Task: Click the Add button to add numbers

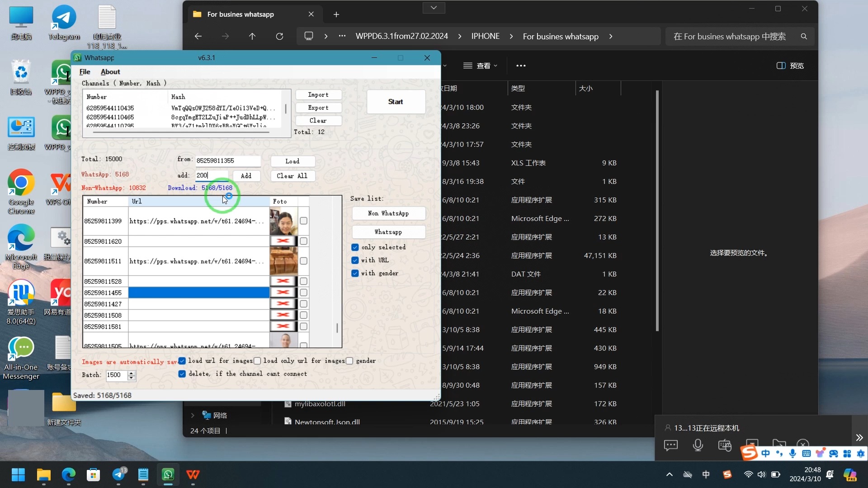Action: tap(247, 176)
